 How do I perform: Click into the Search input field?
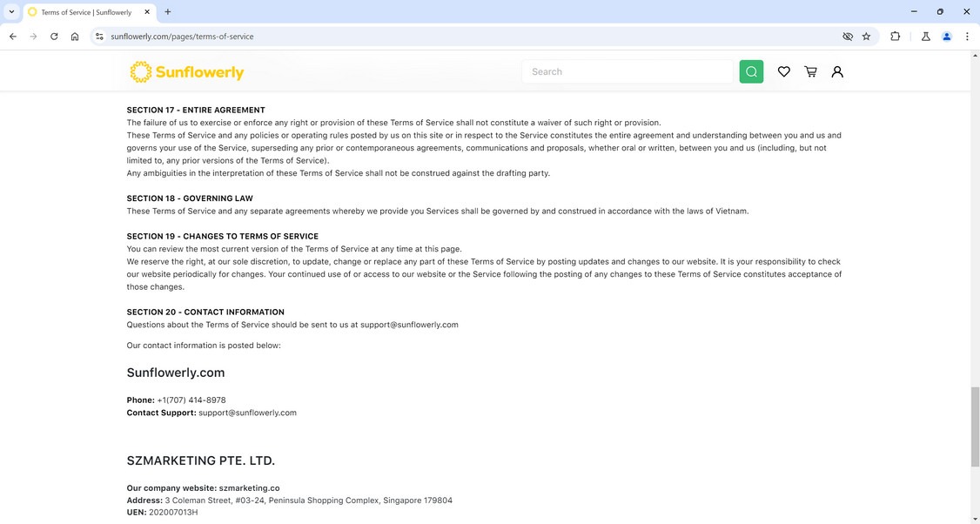(x=627, y=71)
